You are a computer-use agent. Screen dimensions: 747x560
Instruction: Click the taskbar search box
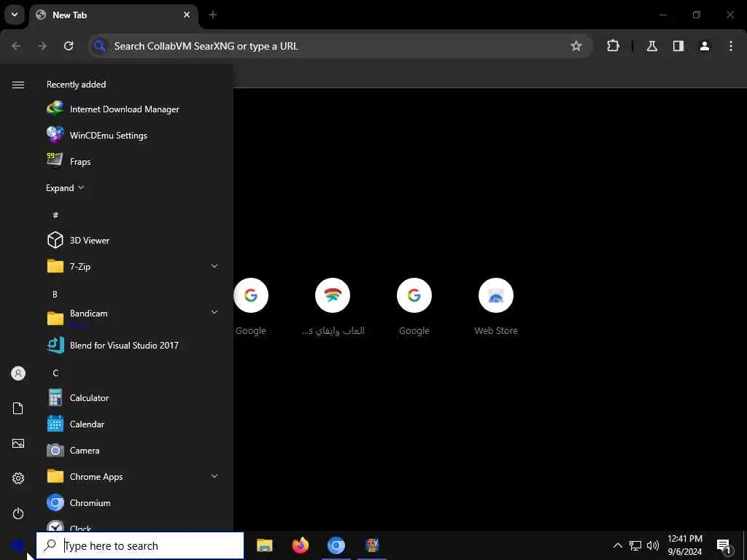(140, 545)
